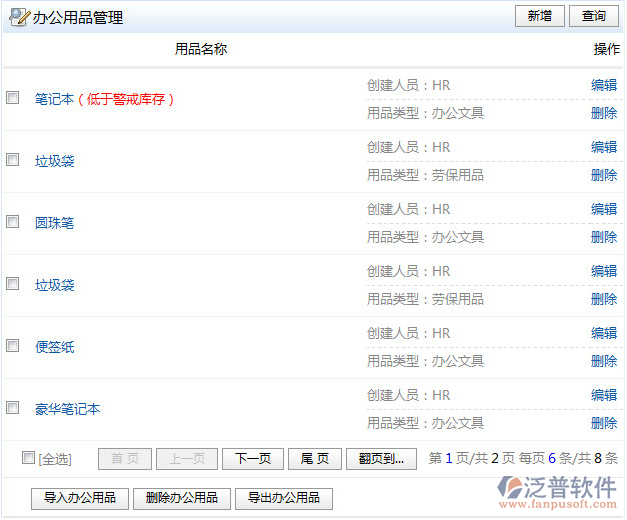Click the 办公用品管理 header icon
Screen dimensions: 627x520
[19, 17]
